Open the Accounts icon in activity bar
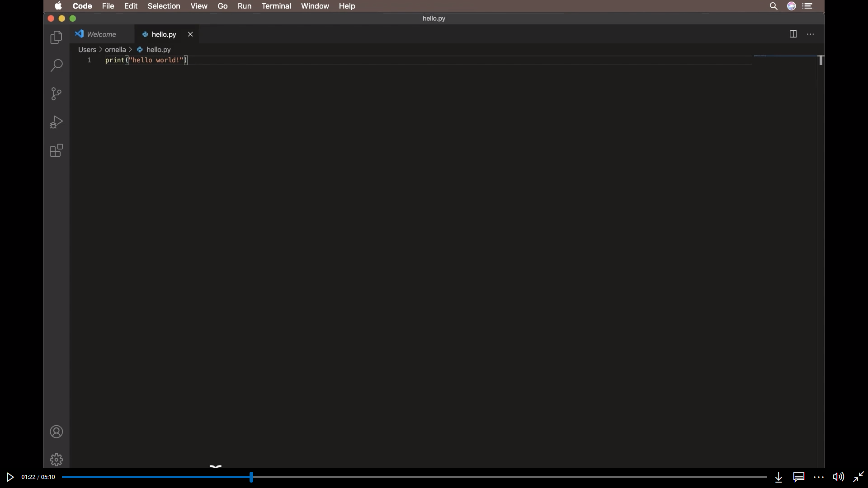868x488 pixels. pyautogui.click(x=56, y=432)
